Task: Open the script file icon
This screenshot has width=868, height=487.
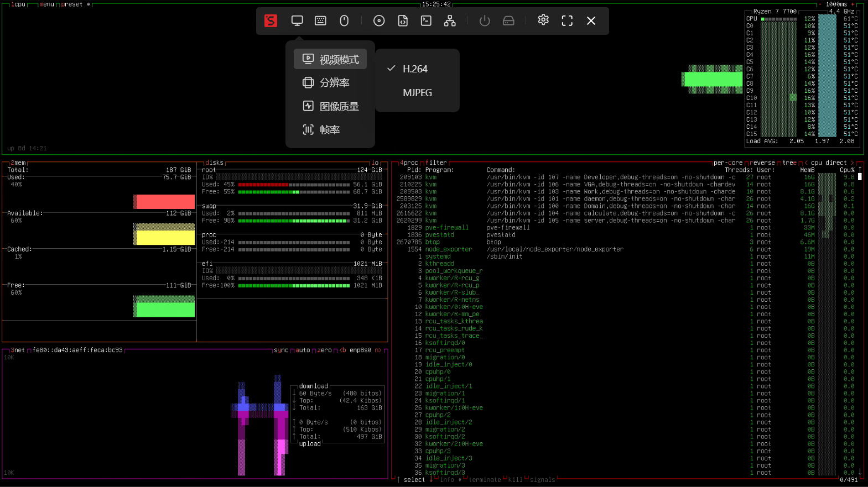Action: tap(403, 21)
